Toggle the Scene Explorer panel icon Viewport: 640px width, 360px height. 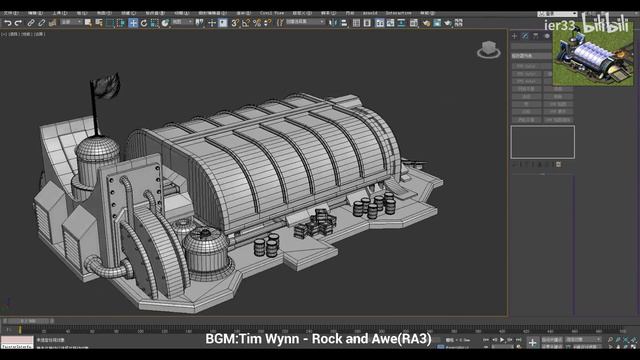click(x=356, y=23)
